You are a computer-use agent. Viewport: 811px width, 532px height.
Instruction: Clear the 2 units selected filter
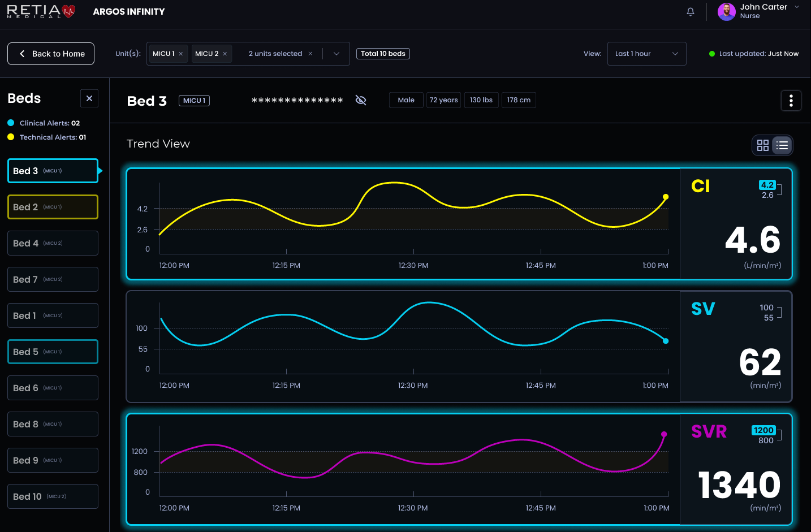[x=310, y=53]
